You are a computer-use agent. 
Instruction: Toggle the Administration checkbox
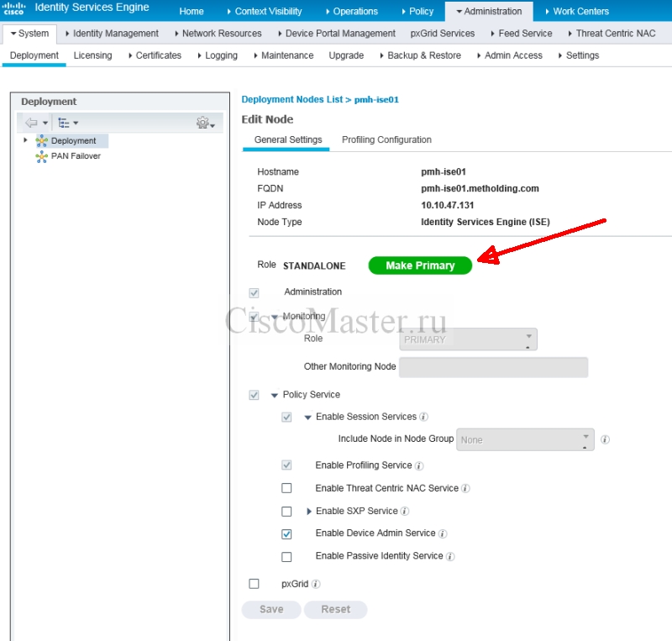pyautogui.click(x=254, y=293)
